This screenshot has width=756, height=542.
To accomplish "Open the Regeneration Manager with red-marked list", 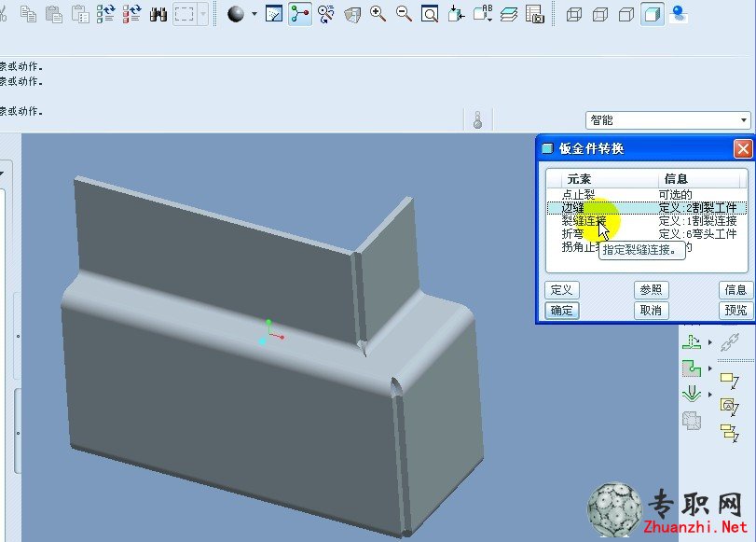I will (131, 14).
